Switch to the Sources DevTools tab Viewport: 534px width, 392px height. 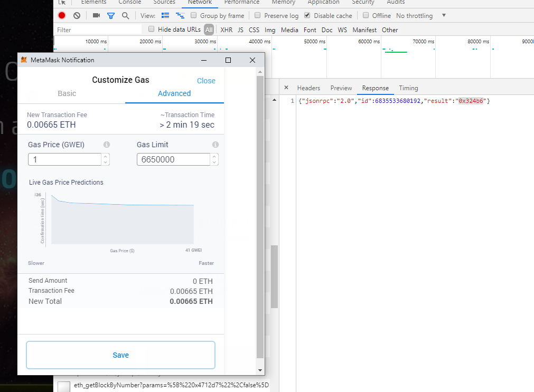[x=164, y=2]
